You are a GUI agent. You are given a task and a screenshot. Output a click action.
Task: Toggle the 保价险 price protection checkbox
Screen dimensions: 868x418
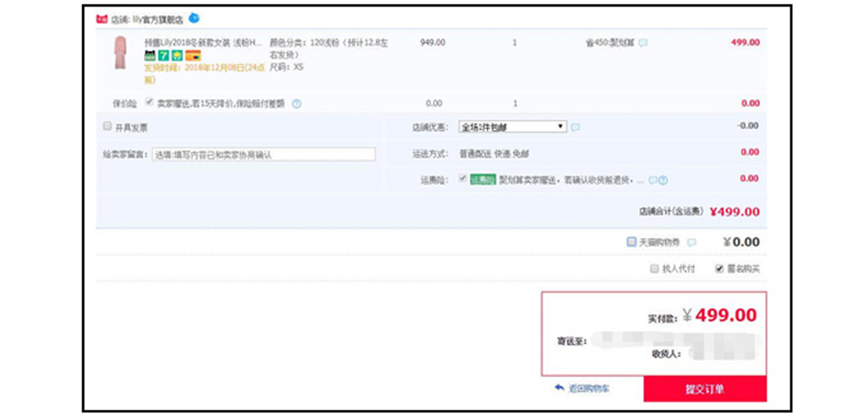click(148, 103)
